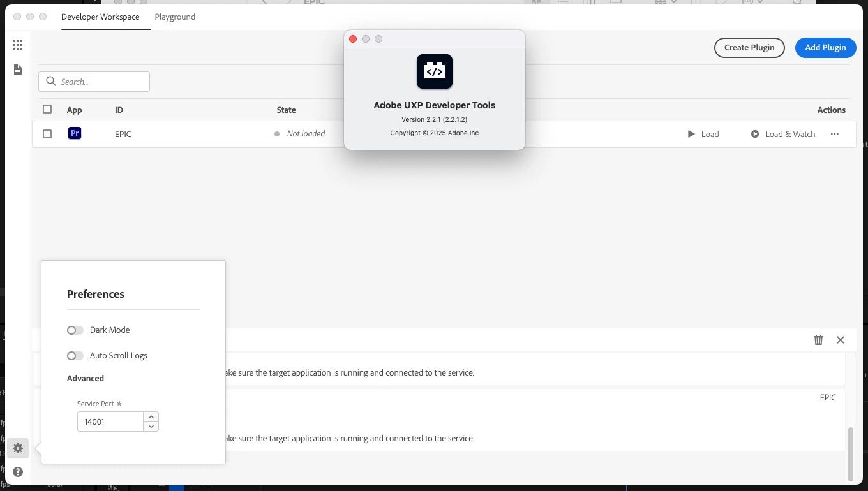The image size is (868, 491).
Task: Click the Service Port value field
Action: coord(110,421)
